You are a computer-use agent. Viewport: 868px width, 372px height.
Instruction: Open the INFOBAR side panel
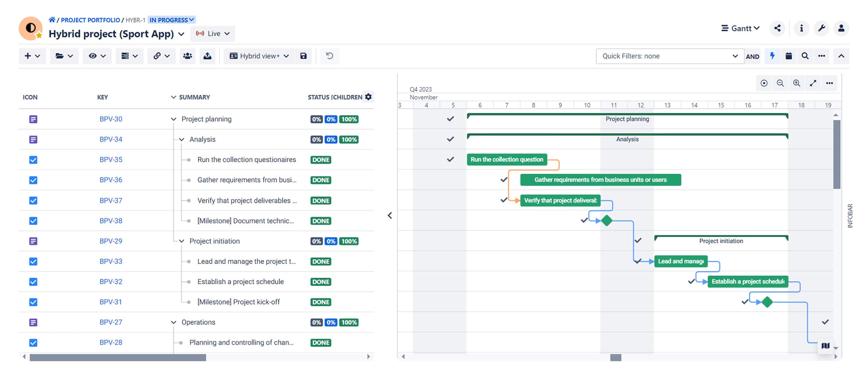point(850,216)
